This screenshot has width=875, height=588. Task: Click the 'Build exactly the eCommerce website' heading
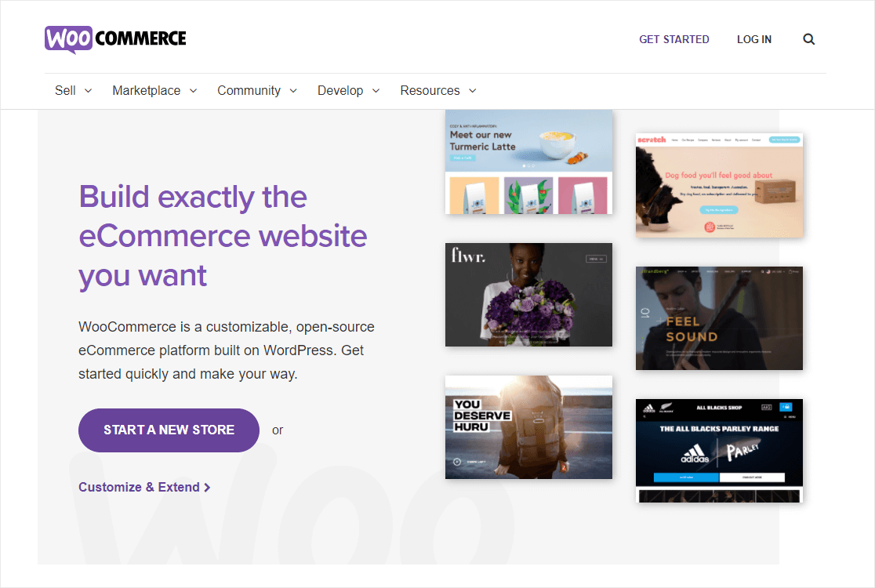click(223, 235)
